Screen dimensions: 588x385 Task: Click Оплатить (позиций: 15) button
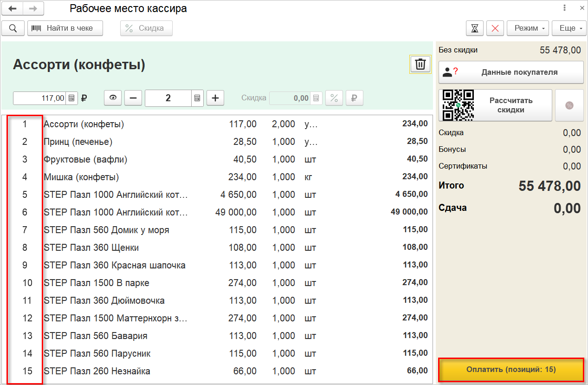pos(511,370)
